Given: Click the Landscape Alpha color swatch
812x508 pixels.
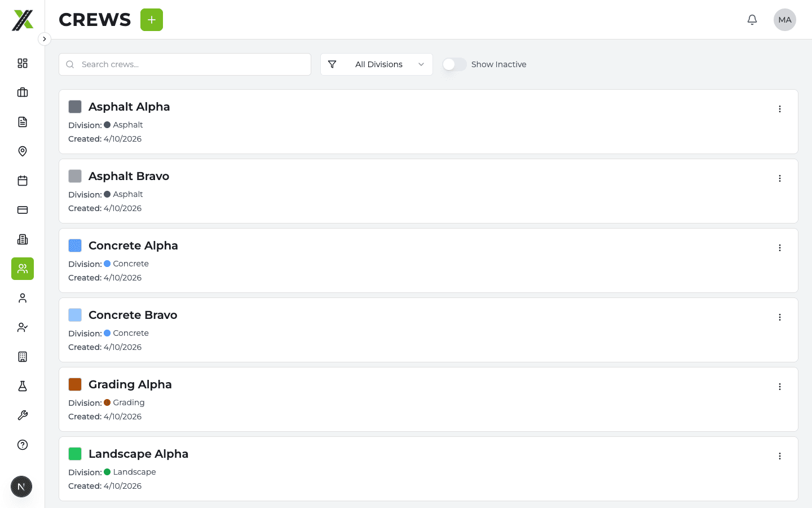Looking at the screenshot, I should [x=75, y=454].
